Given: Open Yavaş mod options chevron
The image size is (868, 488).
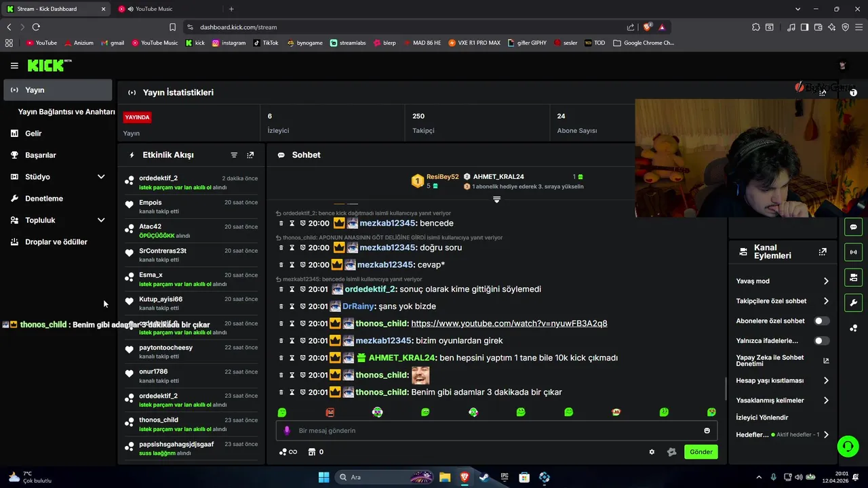Looking at the screenshot, I should (826, 281).
